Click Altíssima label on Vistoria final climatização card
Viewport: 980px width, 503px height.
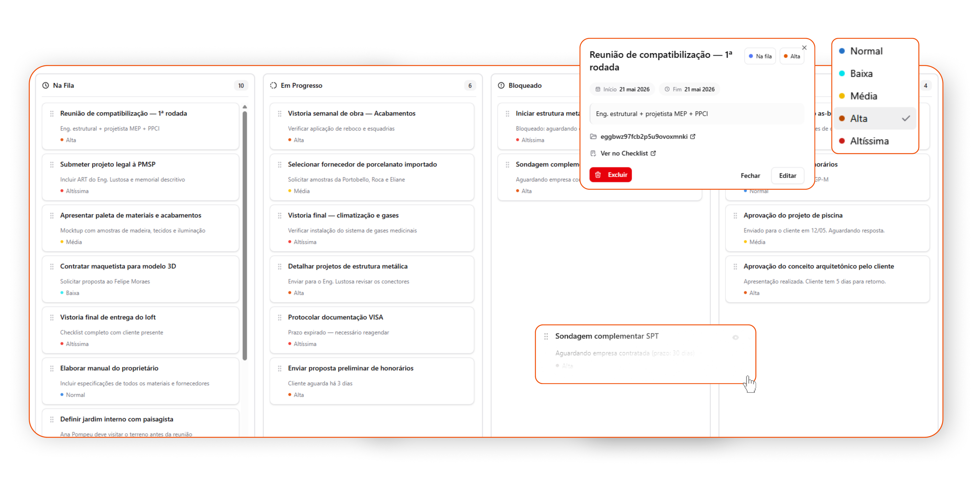(305, 242)
